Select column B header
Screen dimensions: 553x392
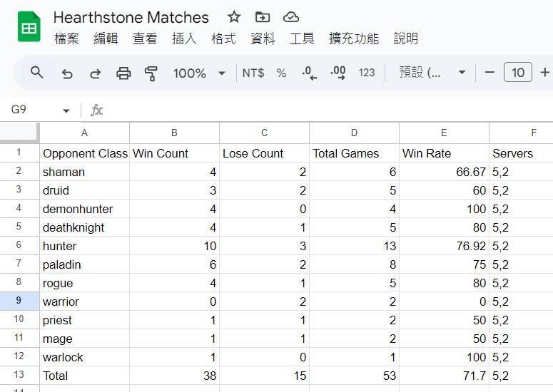(174, 133)
